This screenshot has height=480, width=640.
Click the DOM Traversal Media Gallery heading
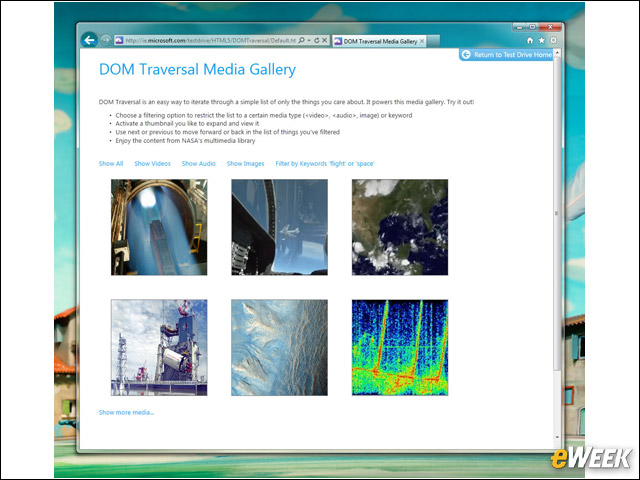tap(197, 69)
